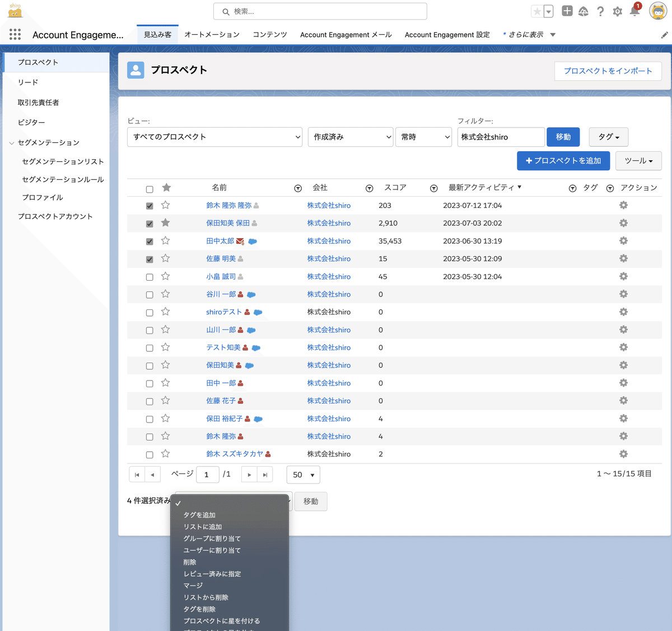
Task: Open the タグ filter dropdown button
Action: [609, 137]
